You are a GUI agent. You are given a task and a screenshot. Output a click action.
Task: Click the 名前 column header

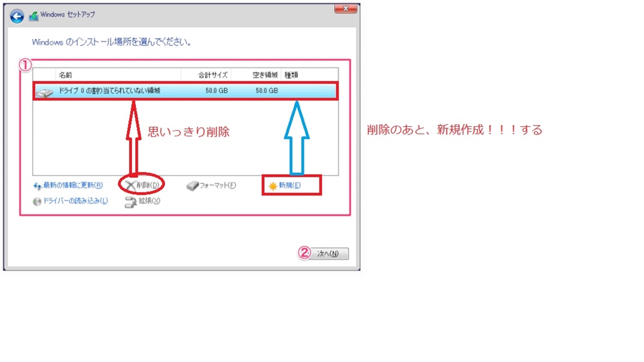[65, 75]
